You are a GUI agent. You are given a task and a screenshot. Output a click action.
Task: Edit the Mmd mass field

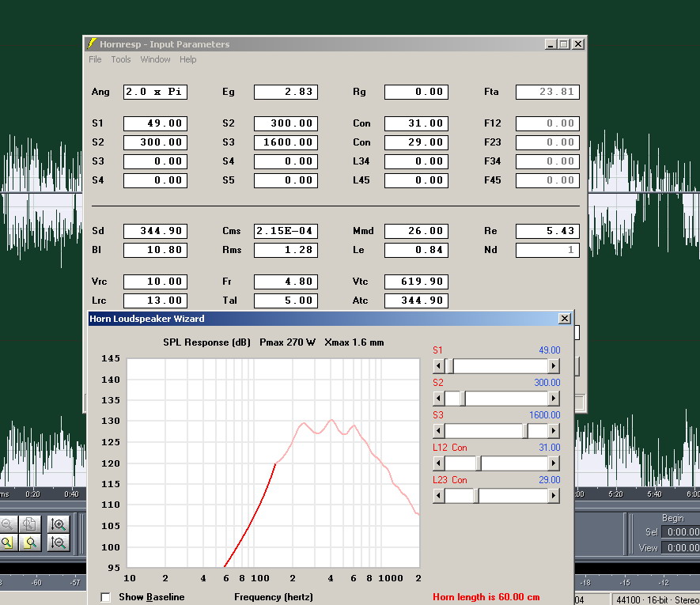416,231
